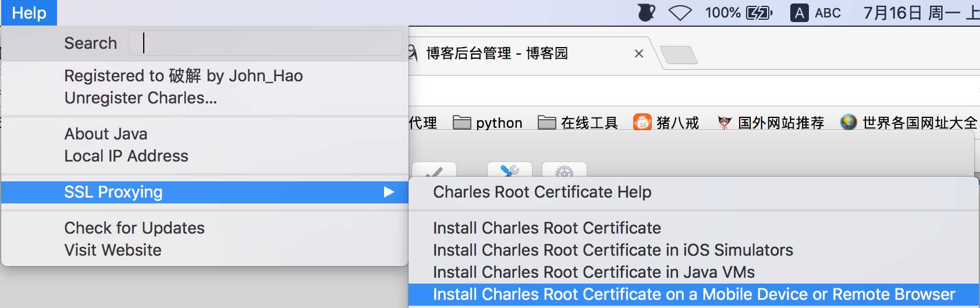Open the 猪八戒 bookmark

tap(666, 123)
